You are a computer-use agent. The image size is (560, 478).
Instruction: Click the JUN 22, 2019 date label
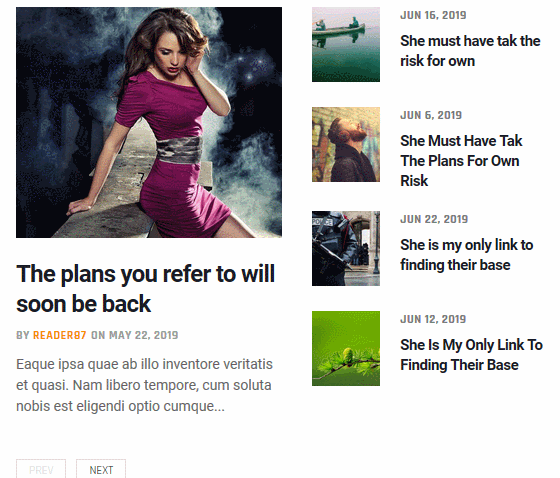[x=434, y=219]
